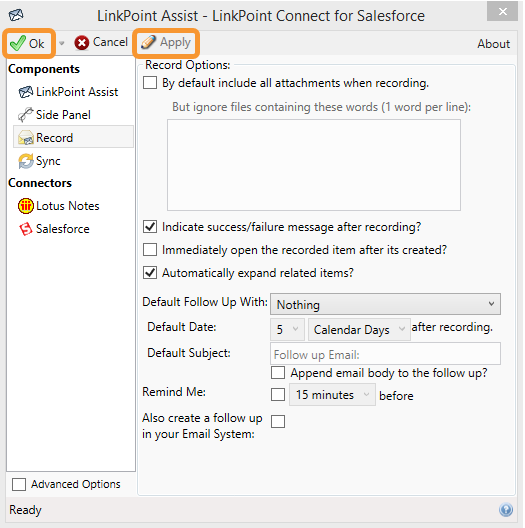Viewport: 525px width, 528px height.
Task: Open the About link
Action: point(493,44)
